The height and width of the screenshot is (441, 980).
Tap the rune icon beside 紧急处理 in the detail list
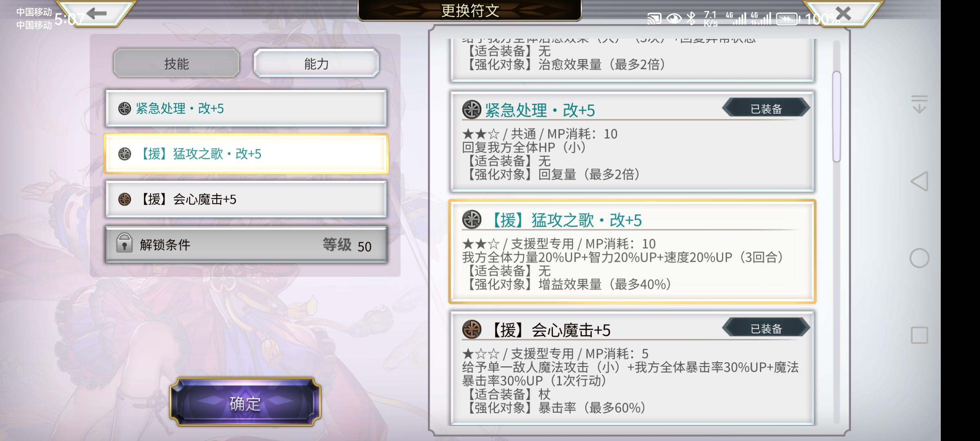point(472,109)
